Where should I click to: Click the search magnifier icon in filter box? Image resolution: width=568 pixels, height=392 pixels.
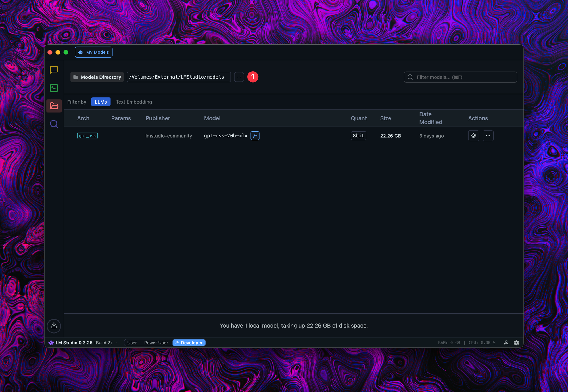coord(410,77)
